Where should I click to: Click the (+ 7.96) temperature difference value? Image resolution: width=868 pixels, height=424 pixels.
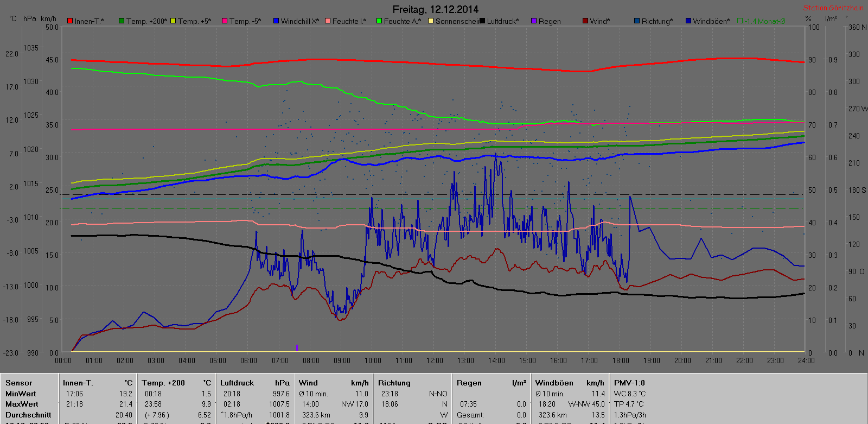click(x=156, y=415)
